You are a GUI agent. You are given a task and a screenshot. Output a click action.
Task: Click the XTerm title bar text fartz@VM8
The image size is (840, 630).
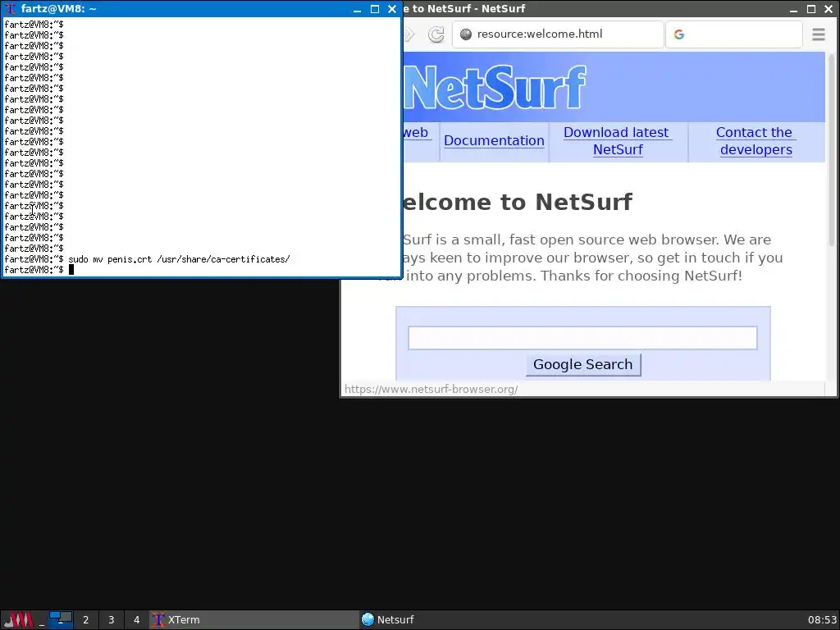click(58, 9)
